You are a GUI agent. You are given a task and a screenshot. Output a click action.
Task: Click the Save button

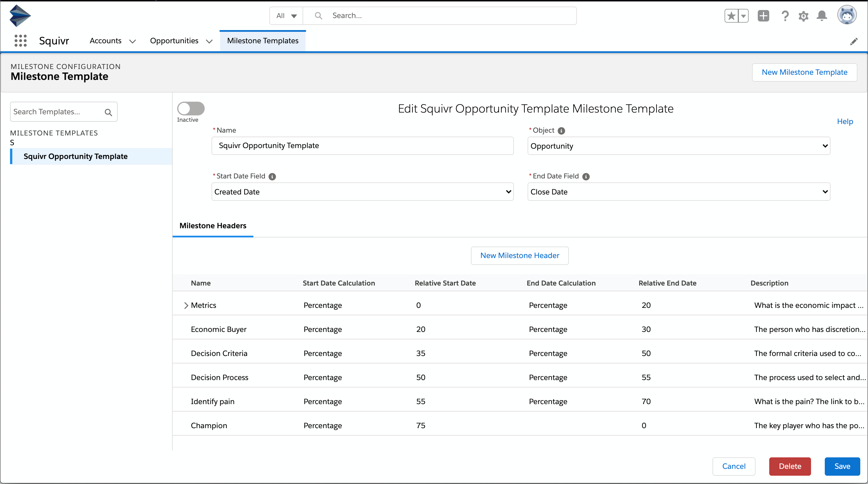point(842,466)
